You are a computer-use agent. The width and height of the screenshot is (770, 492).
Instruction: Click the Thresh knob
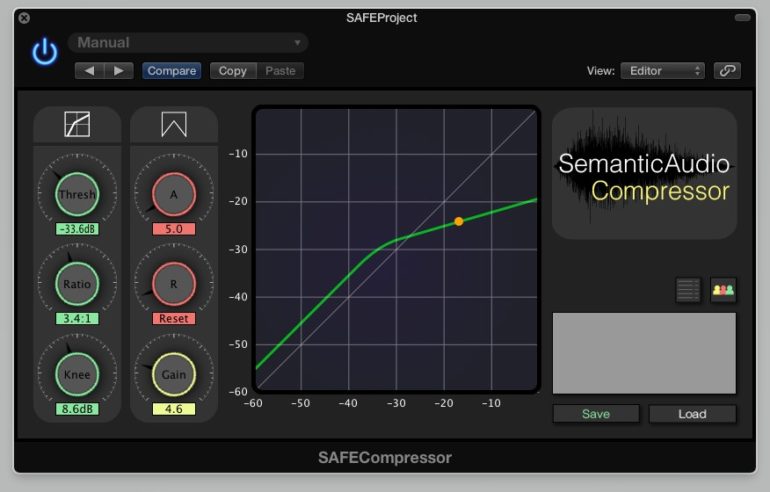(77, 195)
